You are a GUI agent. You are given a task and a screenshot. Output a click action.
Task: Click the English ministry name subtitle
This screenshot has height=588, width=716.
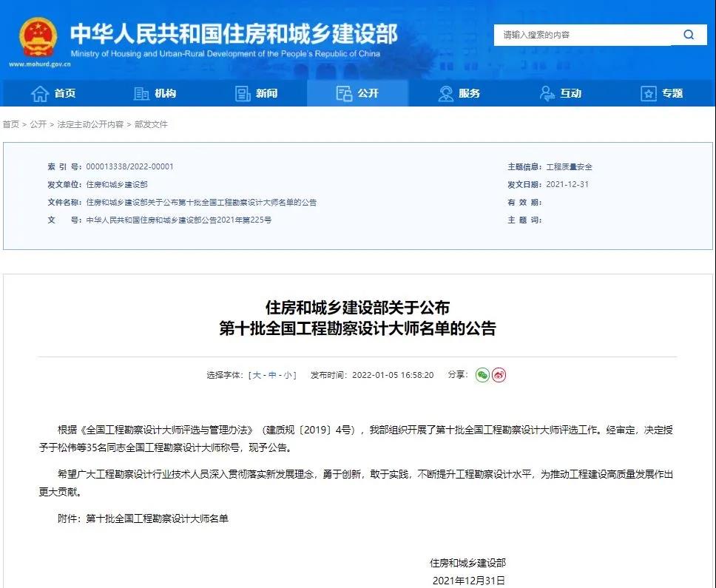coord(225,54)
